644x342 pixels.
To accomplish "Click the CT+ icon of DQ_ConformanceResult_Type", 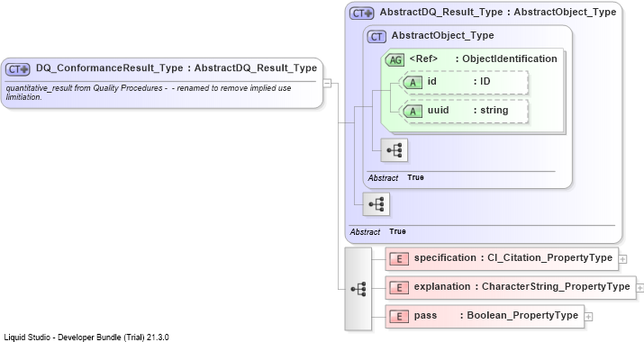I will [18, 69].
